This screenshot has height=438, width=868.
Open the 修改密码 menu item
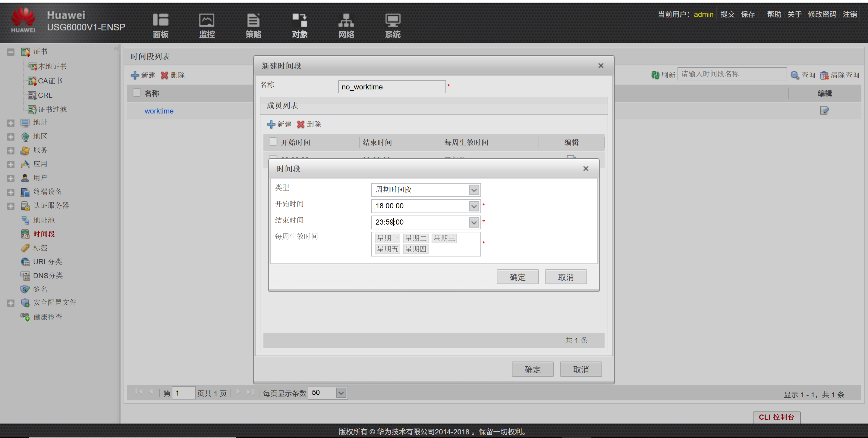point(822,14)
